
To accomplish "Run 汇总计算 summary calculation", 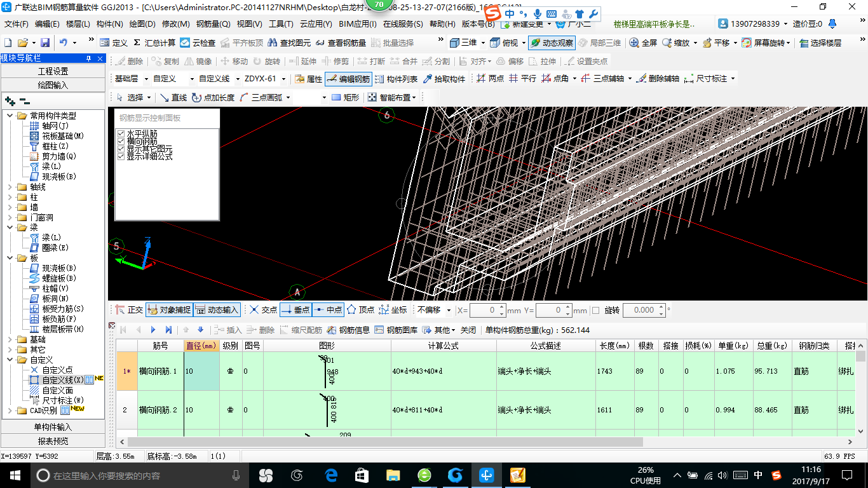I will click(x=154, y=43).
